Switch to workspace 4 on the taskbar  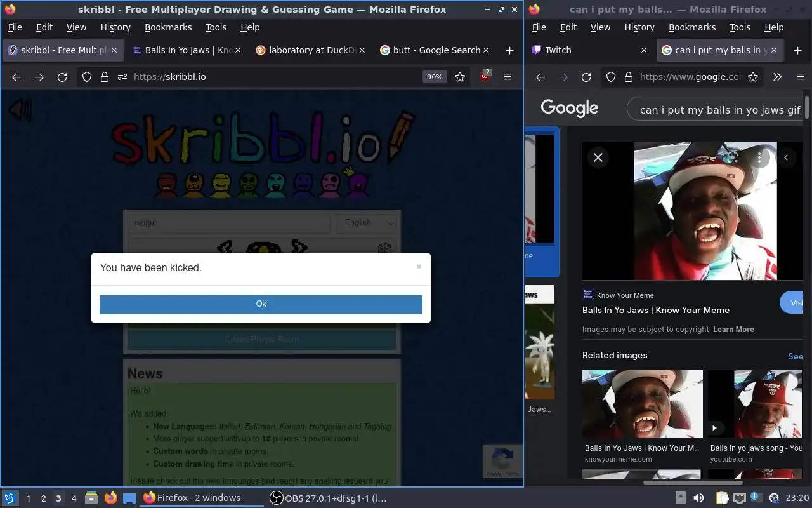tap(74, 498)
